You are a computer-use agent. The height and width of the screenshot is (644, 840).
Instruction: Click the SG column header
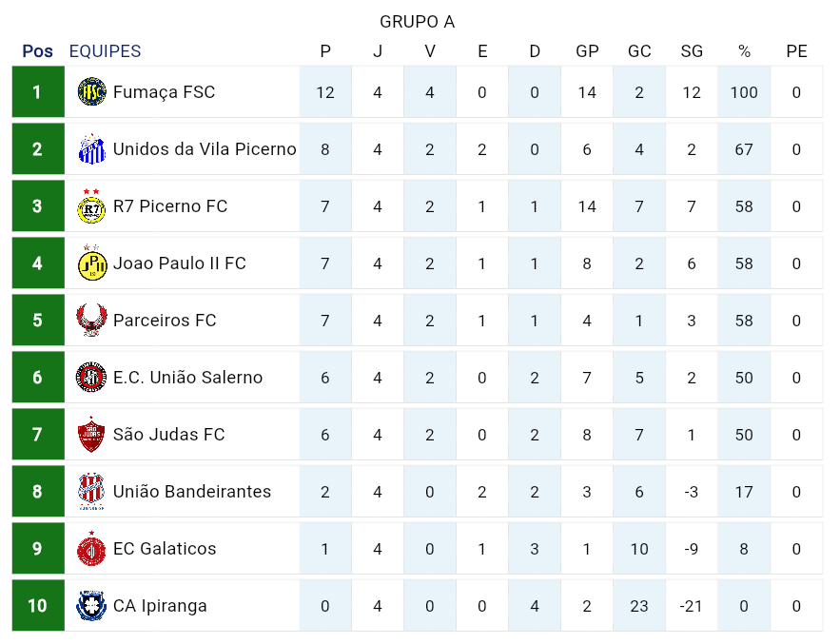click(x=692, y=51)
